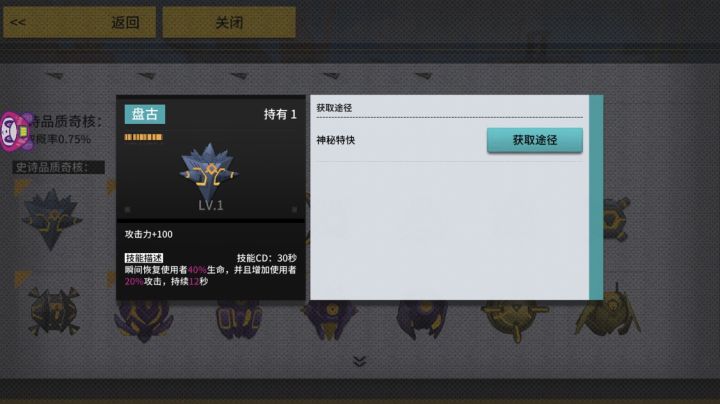Viewport: 720px width, 404px height.
Task: Select the crossbones-style core icon bottom-left
Action: pos(54,311)
